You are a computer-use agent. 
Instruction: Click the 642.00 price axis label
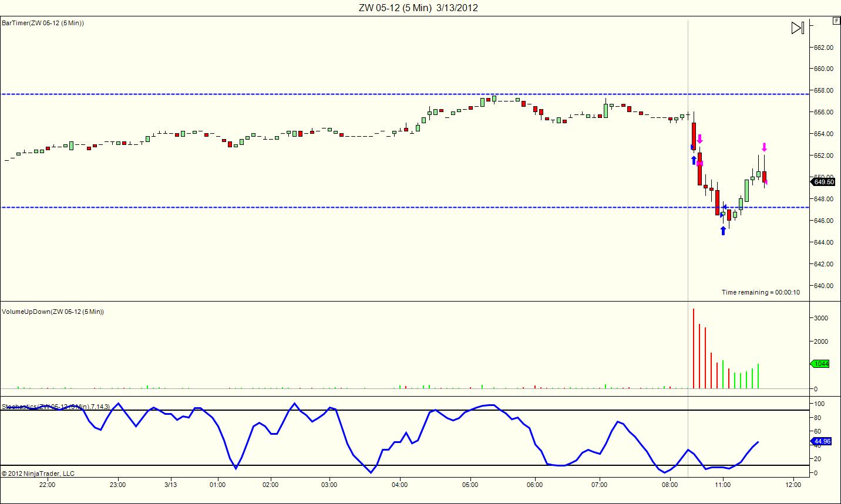point(825,264)
